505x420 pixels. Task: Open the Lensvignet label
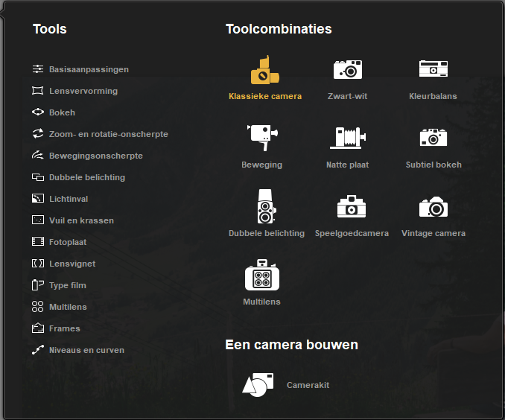pyautogui.click(x=72, y=264)
